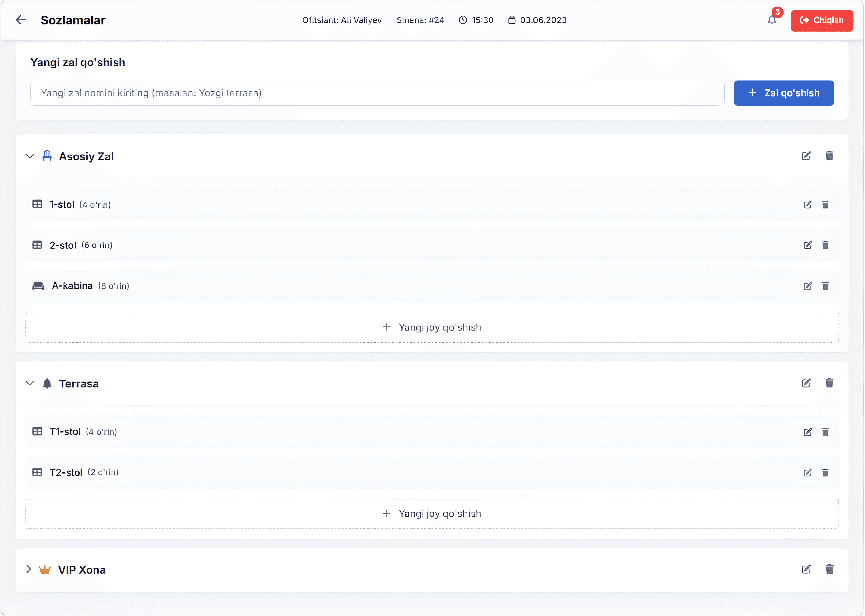Screen dimensions: 865x616
Task: Delete the 2-stol table entry
Action: pyautogui.click(x=825, y=245)
